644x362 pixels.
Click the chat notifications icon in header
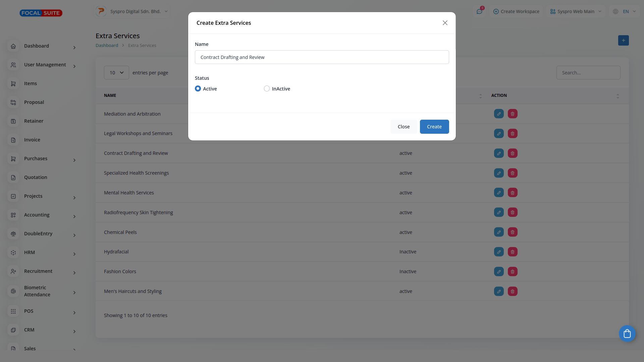pos(479,11)
